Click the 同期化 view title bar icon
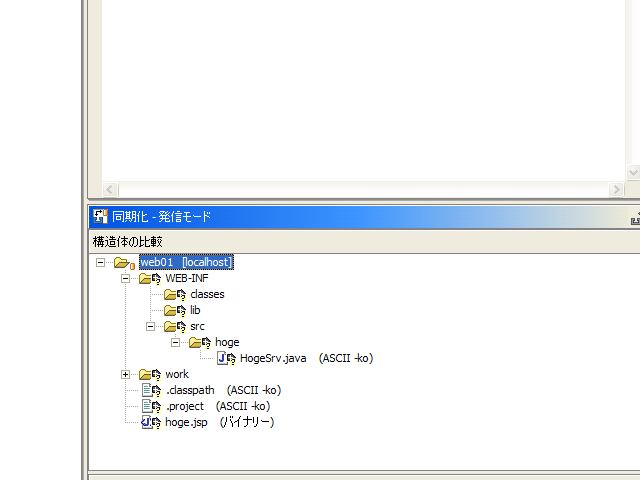 100,216
